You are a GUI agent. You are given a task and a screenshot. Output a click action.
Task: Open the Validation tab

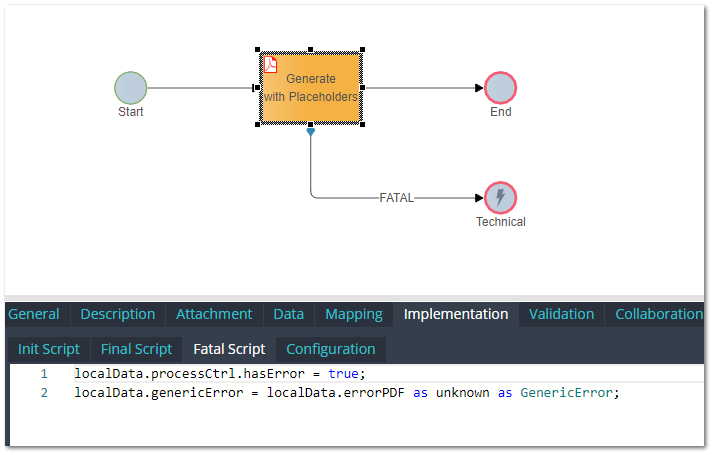click(x=562, y=314)
